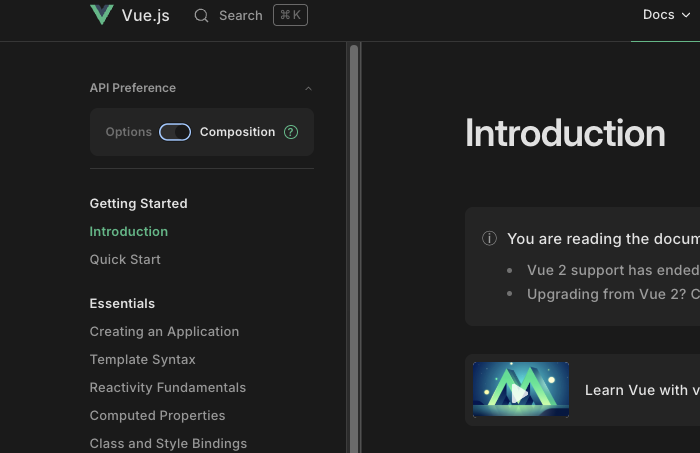Open the Introduction sidebar link
This screenshot has width=700, height=453.
(129, 232)
